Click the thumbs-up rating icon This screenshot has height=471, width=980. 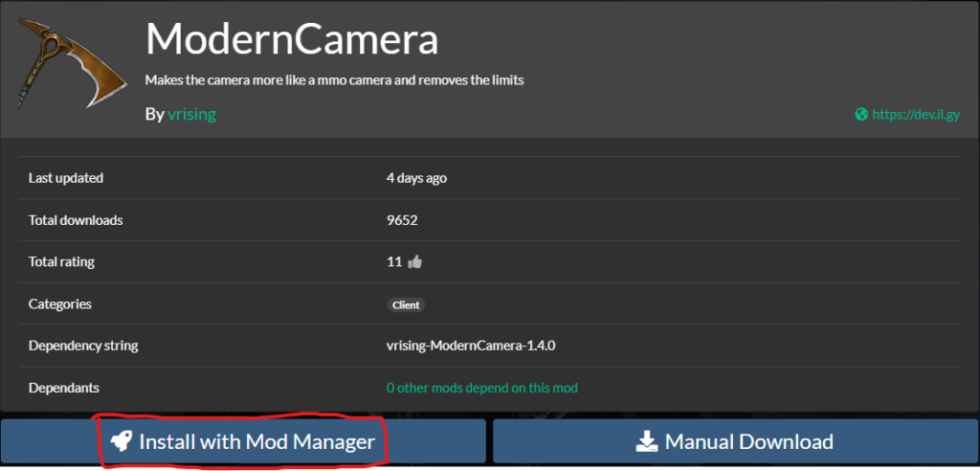(x=414, y=262)
